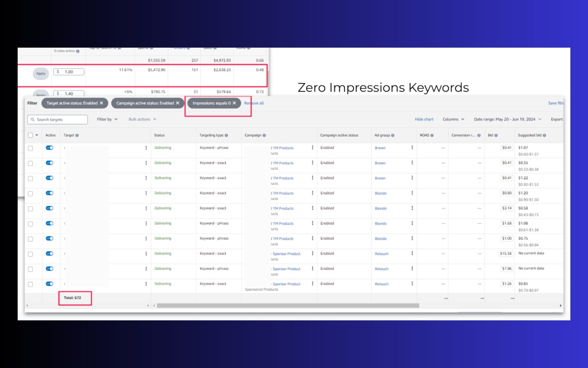Click Search targets input field
588x368 pixels.
(x=58, y=120)
